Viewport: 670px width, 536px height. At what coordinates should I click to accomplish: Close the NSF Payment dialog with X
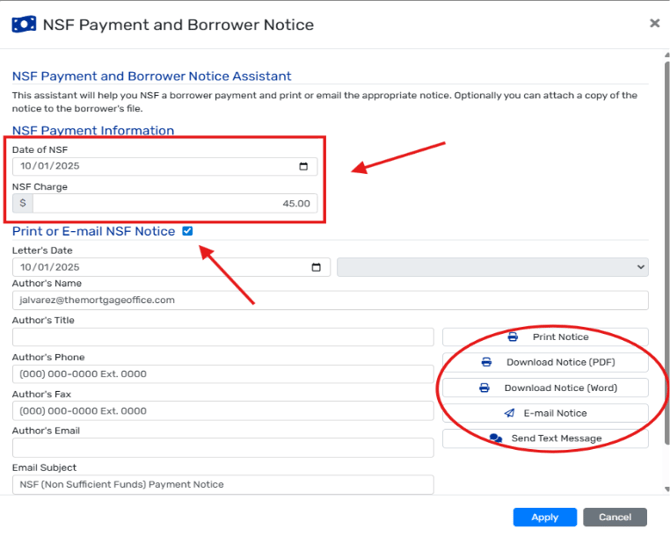click(x=654, y=23)
